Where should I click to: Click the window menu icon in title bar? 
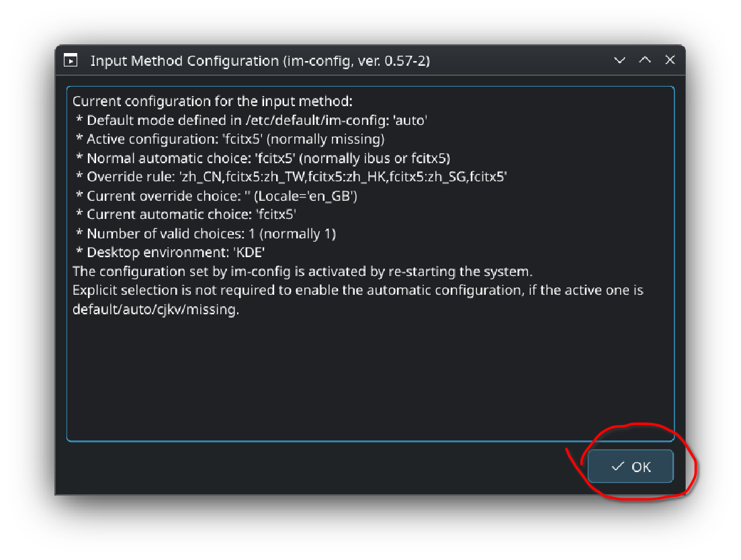[71, 60]
